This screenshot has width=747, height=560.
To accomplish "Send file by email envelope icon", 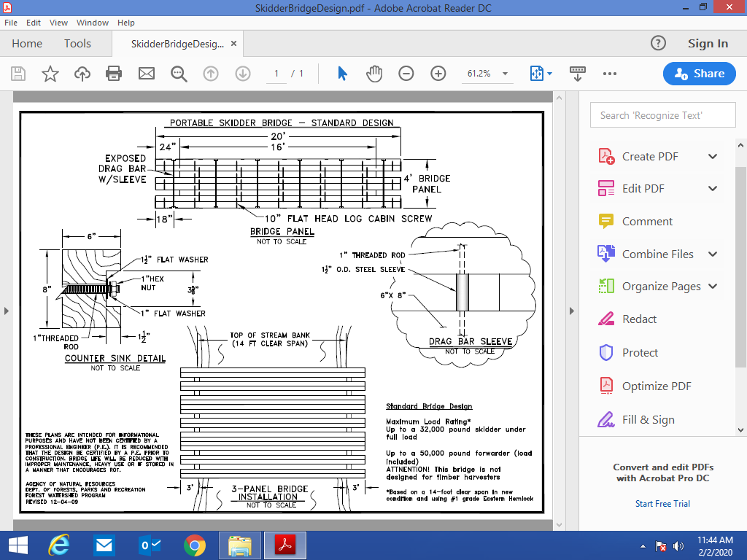I will coord(147,74).
